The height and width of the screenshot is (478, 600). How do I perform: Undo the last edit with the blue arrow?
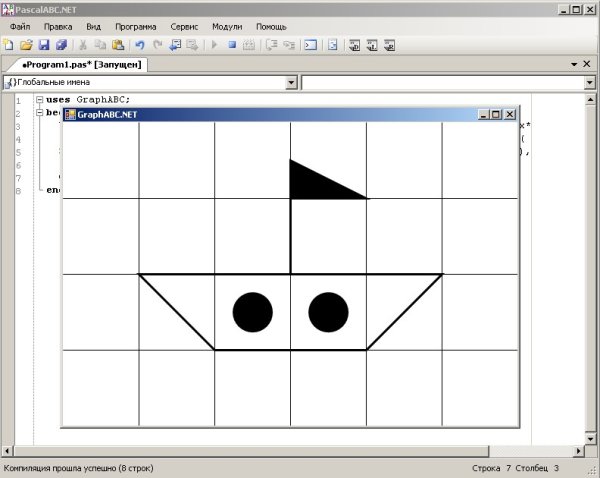[x=140, y=45]
